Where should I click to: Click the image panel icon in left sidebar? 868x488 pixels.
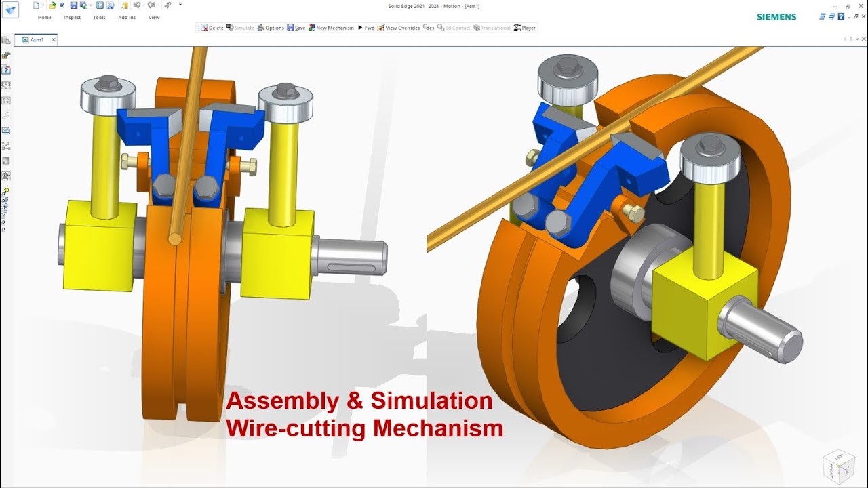6,85
